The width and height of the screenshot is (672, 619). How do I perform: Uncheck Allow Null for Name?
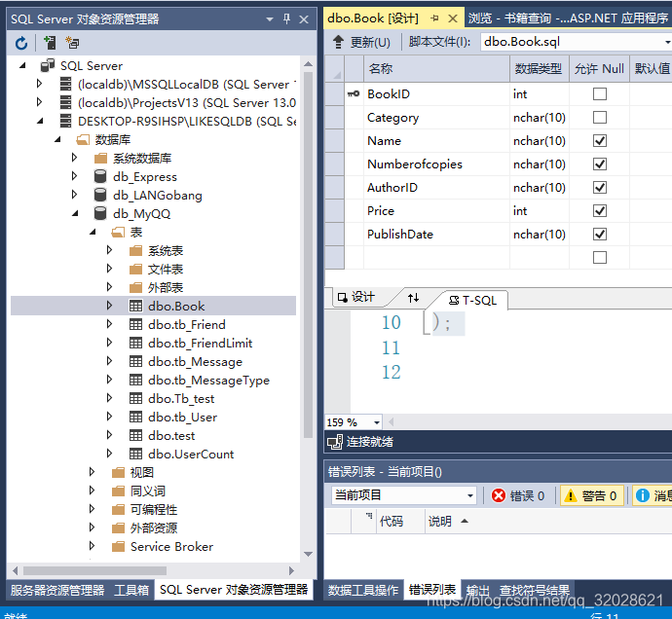coord(600,140)
